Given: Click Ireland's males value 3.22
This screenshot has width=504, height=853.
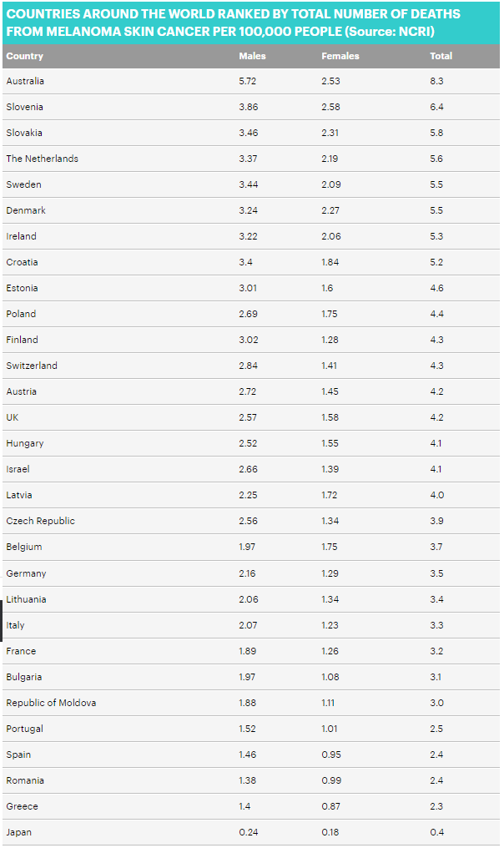Looking at the screenshot, I should click(249, 236).
